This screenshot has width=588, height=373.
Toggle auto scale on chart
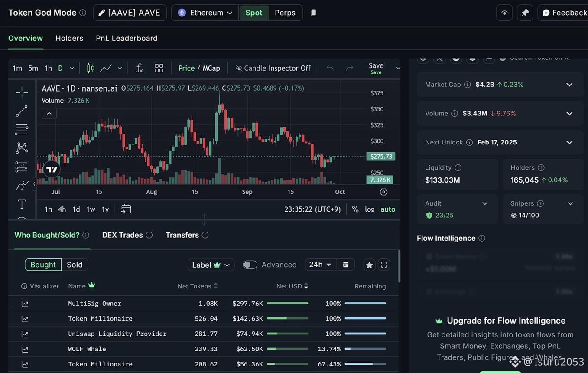tap(388, 209)
